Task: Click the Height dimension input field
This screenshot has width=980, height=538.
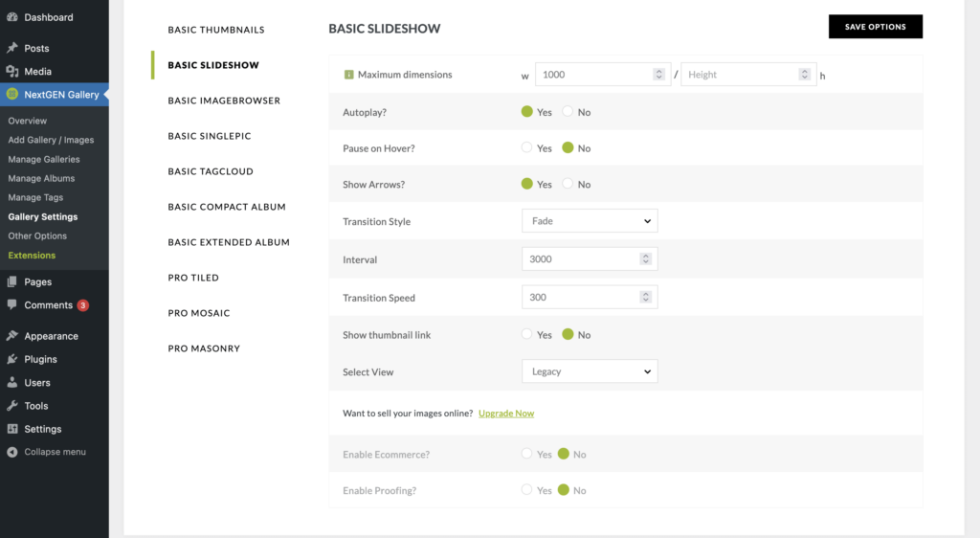Action: point(738,75)
